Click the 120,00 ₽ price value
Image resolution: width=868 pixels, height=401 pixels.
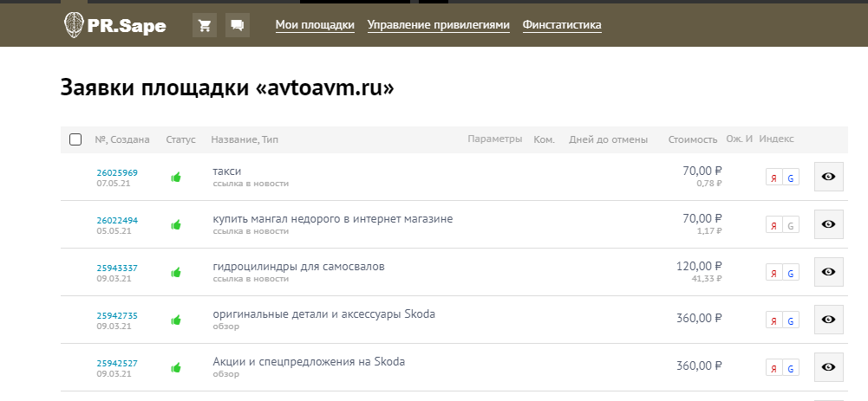699,267
